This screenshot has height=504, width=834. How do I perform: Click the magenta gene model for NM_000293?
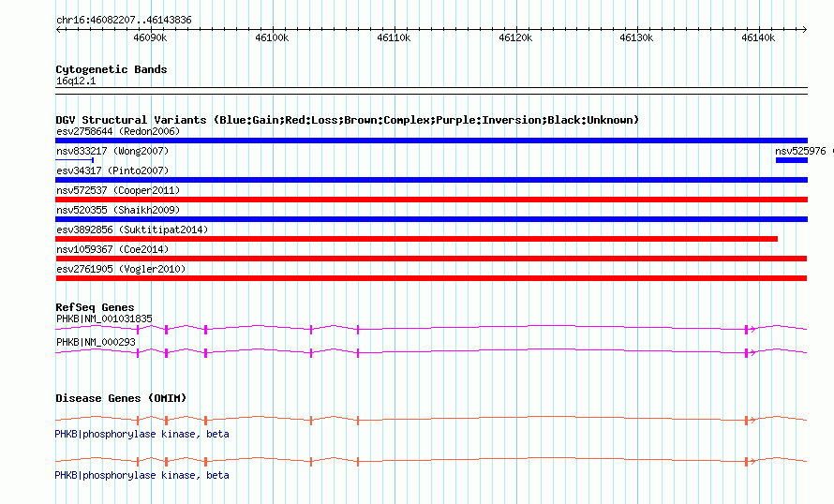point(431,352)
